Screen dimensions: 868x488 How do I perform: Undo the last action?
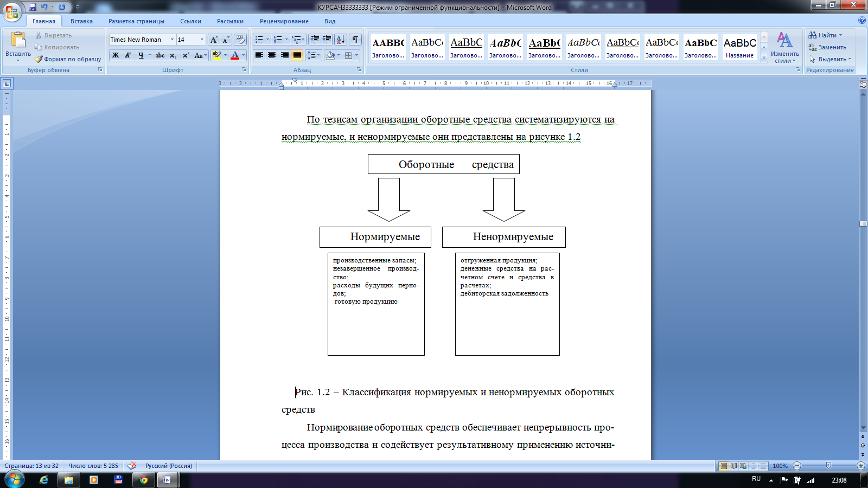44,7
